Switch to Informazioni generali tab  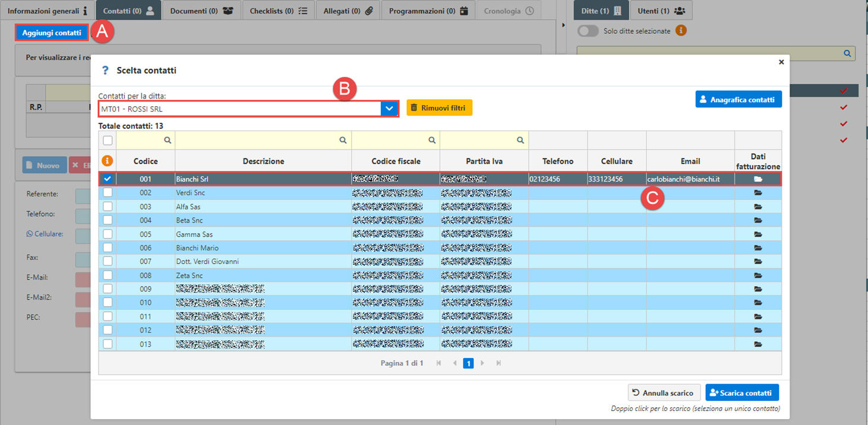coord(48,11)
